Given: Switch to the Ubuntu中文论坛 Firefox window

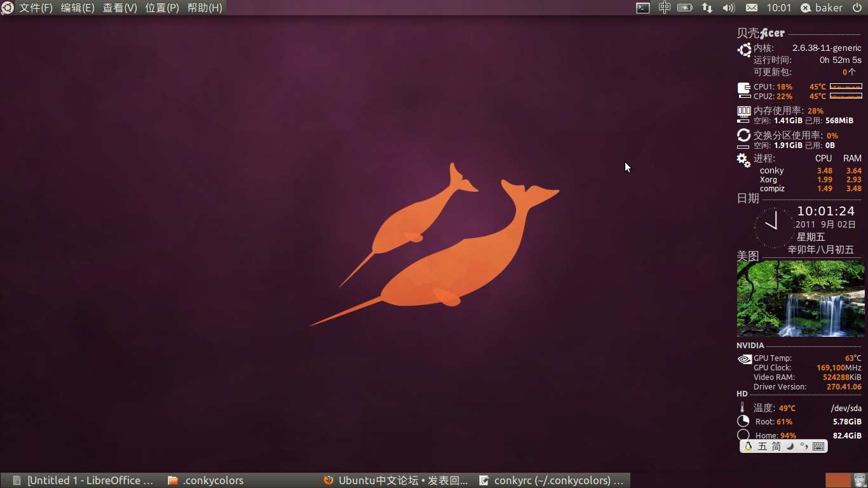Looking at the screenshot, I should click(x=395, y=480).
